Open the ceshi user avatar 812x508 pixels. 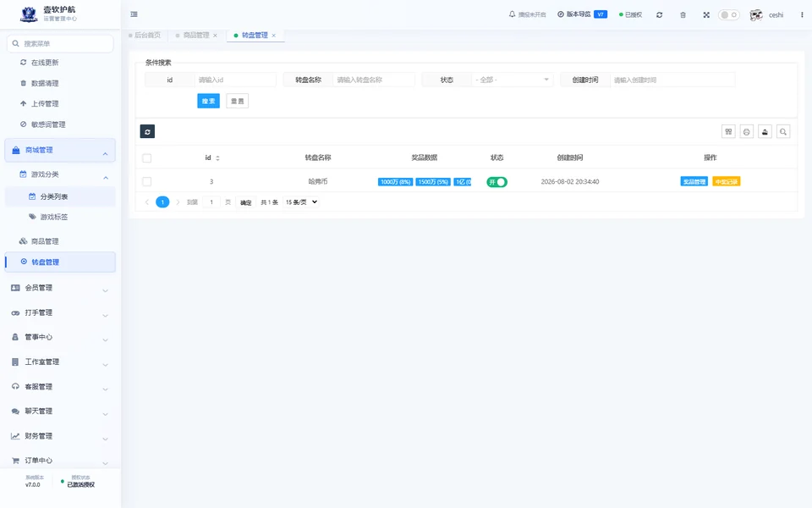756,15
